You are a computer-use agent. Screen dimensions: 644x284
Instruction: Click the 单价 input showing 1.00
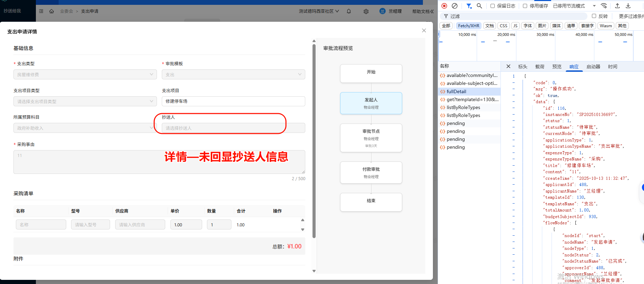pos(186,225)
